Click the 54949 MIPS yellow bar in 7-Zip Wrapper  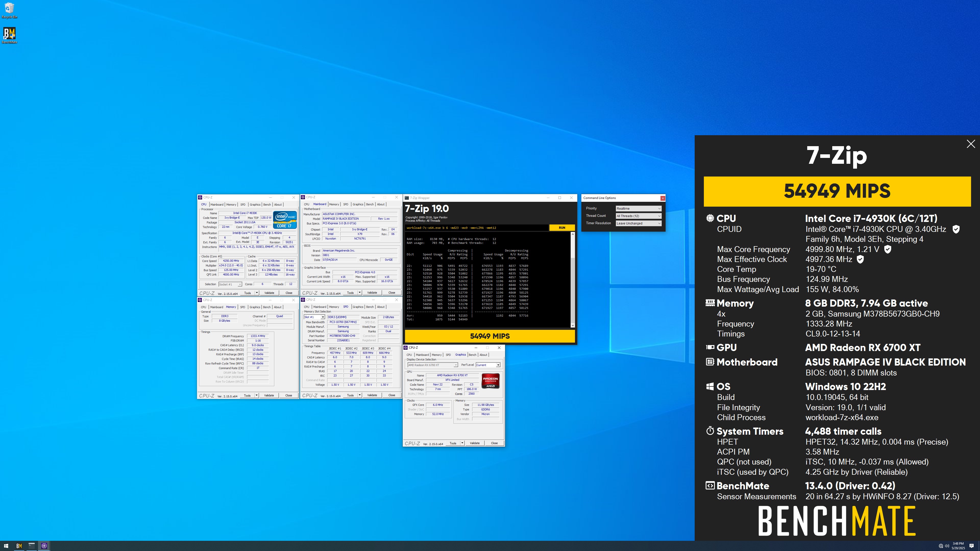point(490,336)
